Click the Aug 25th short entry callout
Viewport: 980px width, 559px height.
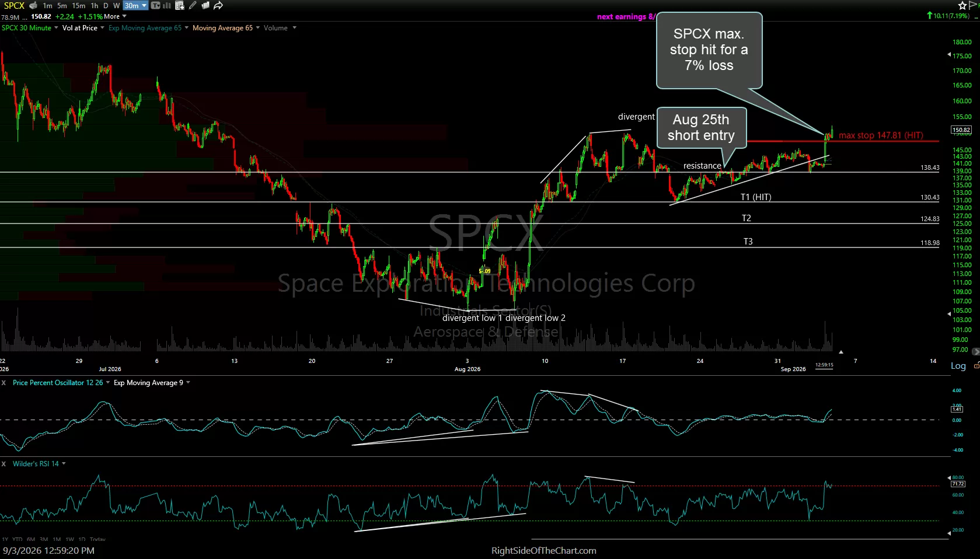[x=701, y=127]
